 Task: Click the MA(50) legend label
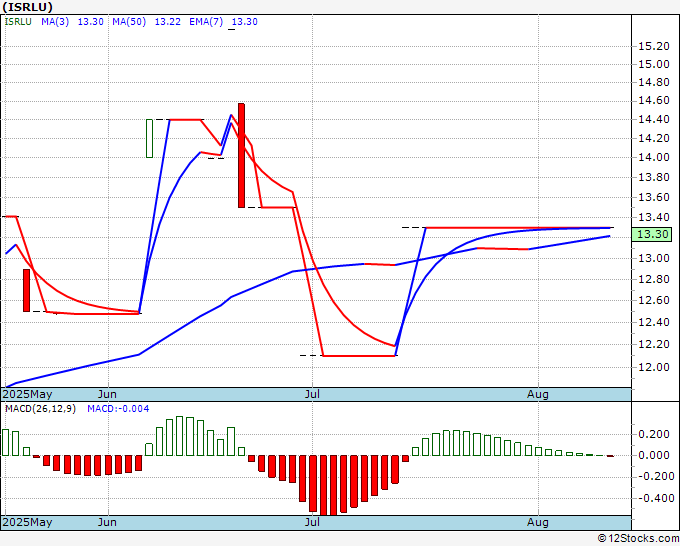tap(129, 22)
